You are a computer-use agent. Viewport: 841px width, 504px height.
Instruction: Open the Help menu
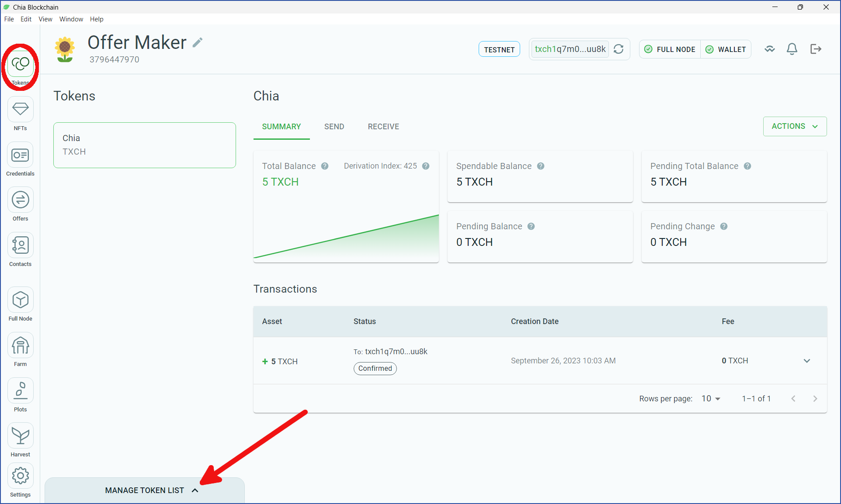click(97, 19)
